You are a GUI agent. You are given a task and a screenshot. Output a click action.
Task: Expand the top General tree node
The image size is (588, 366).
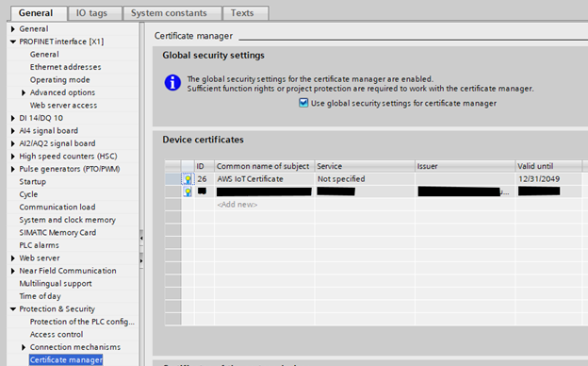(x=13, y=29)
